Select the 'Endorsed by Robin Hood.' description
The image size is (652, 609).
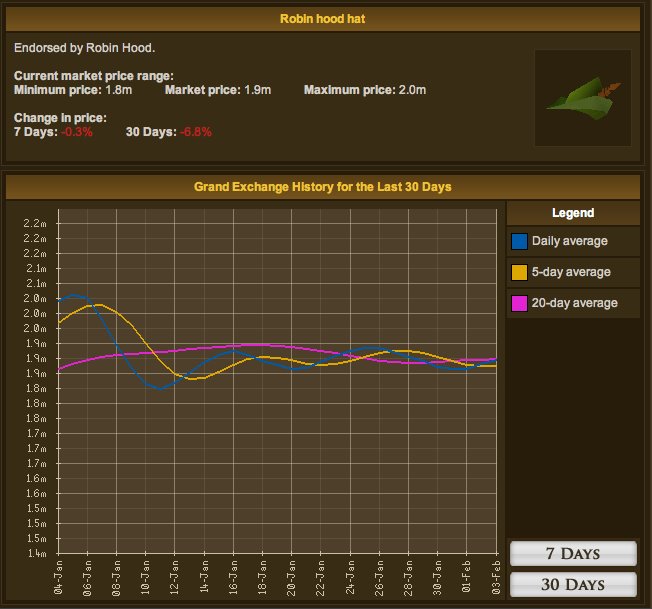(84, 48)
